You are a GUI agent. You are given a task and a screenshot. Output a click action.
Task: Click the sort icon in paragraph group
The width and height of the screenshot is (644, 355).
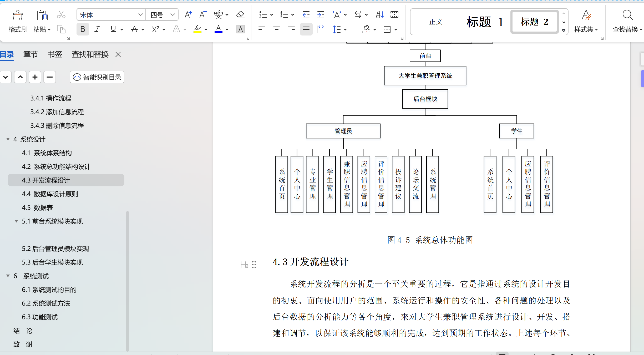pyautogui.click(x=379, y=15)
